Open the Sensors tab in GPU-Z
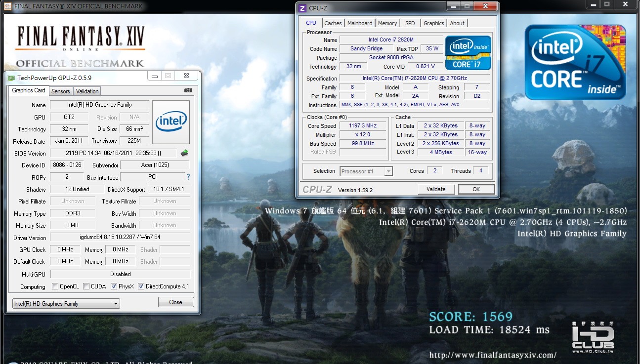Viewport: 640px width, 364px height. point(61,91)
